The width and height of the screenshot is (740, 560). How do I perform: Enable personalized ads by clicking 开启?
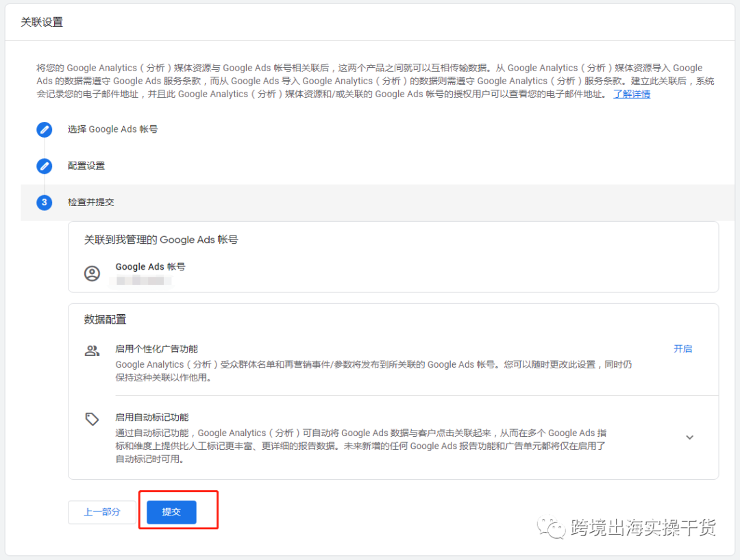click(683, 349)
